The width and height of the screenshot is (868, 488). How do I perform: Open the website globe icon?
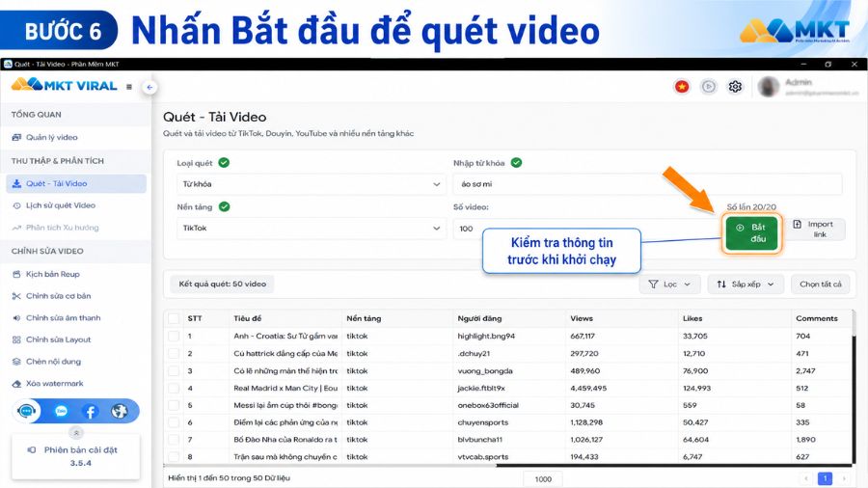119,411
